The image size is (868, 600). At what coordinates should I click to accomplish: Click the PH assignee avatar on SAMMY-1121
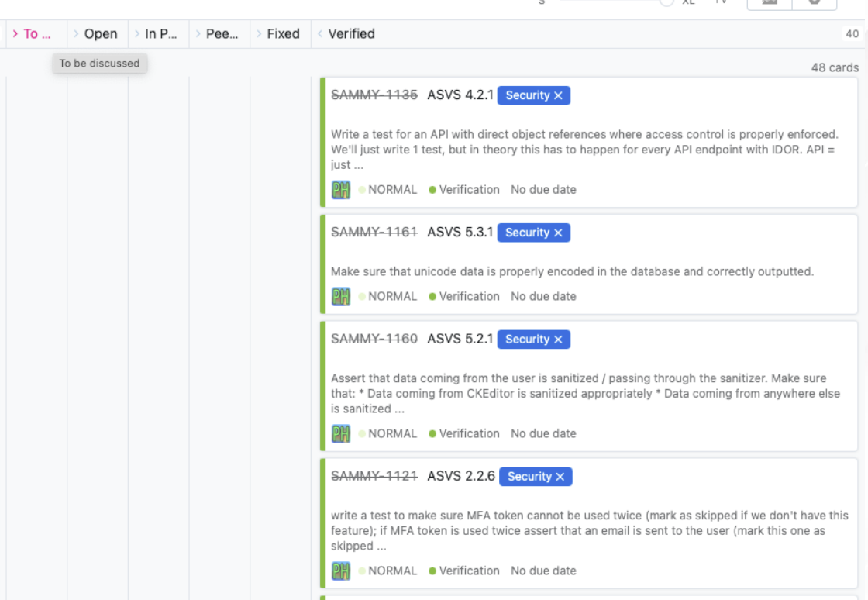340,571
